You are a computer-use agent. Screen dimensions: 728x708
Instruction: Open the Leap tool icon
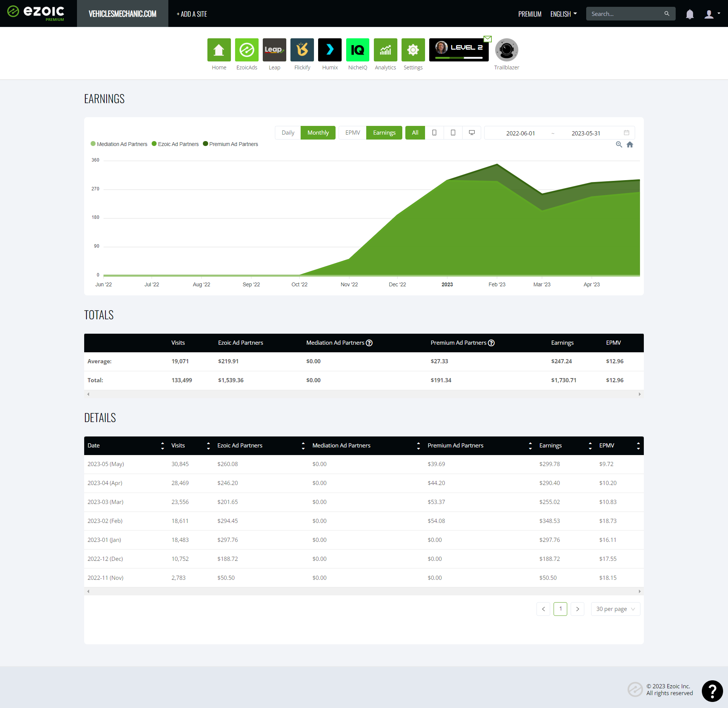pyautogui.click(x=274, y=50)
